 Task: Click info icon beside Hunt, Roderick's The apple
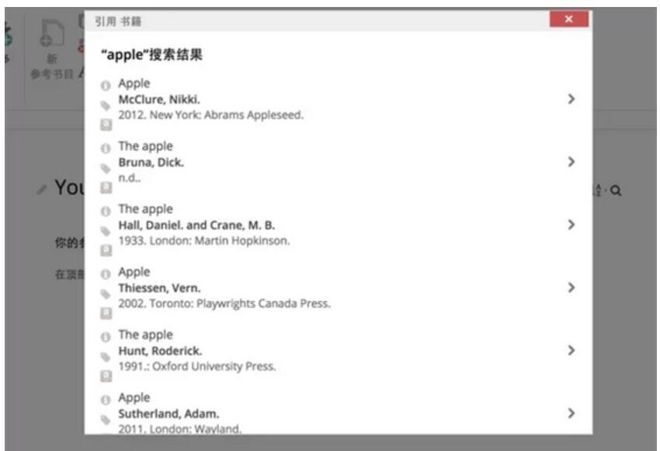click(106, 337)
